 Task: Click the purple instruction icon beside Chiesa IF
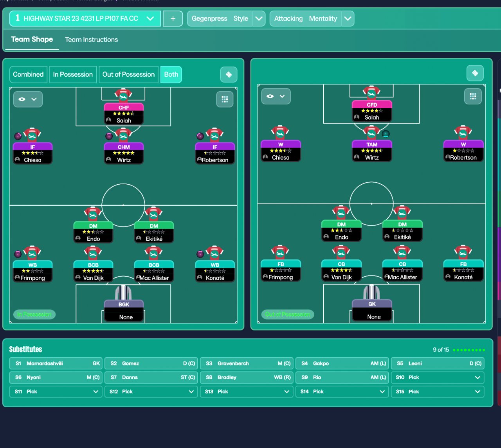click(x=18, y=136)
